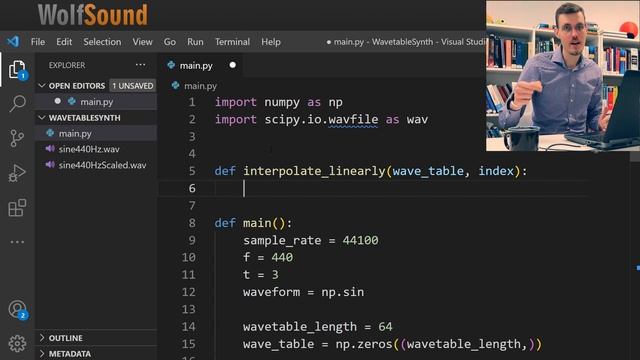Show additional activity bar views (three dots)
The width and height of the screenshot is (640, 360).
17,242
